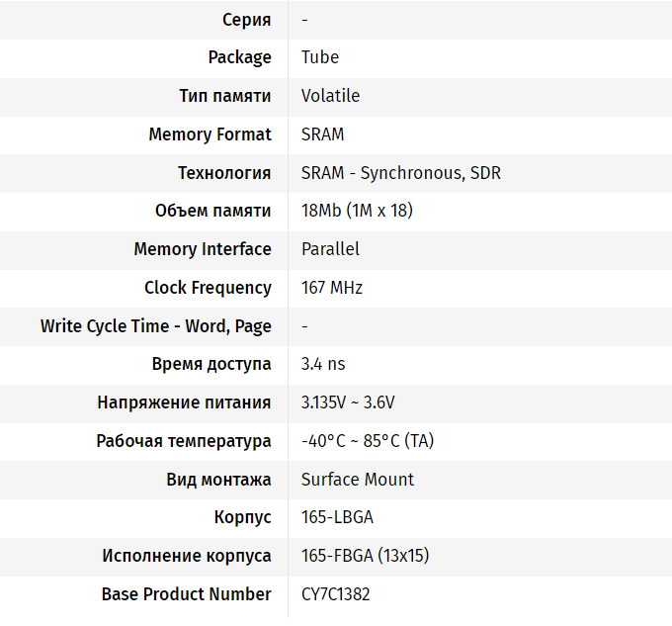Click the "167 MHz" clock frequency value
The width and height of the screenshot is (672, 626).
[332, 288]
